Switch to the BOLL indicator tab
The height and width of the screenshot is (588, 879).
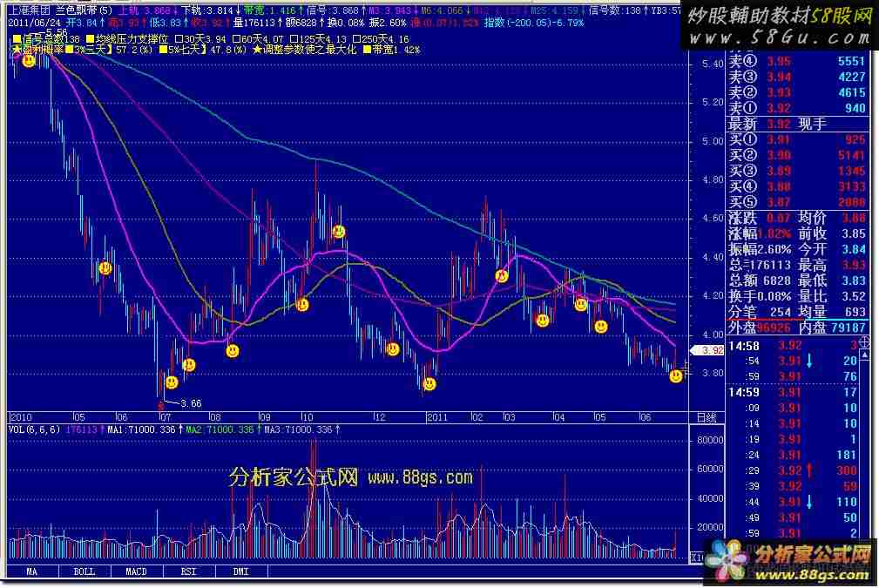click(85, 571)
